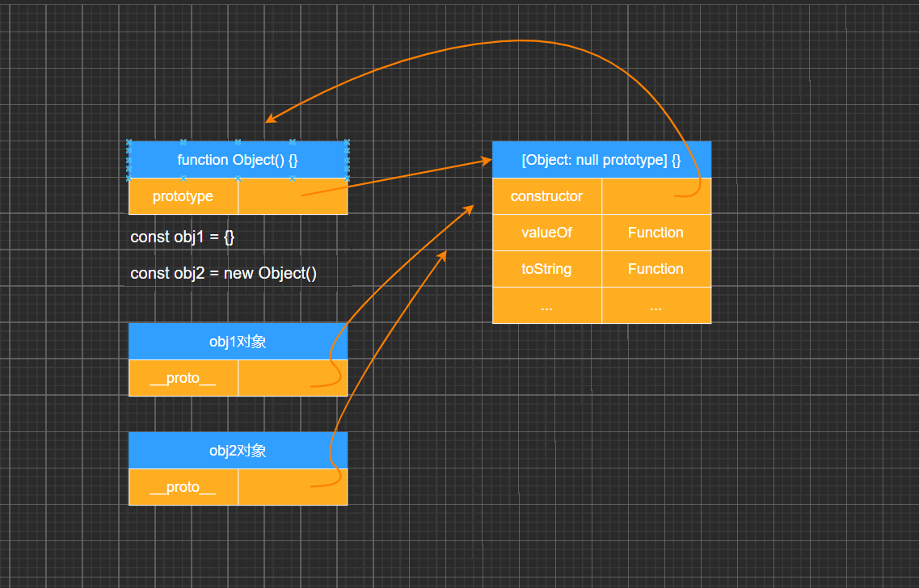Select the "[Object: null prototype] {}" header
The width and height of the screenshot is (919, 588).
point(601,159)
